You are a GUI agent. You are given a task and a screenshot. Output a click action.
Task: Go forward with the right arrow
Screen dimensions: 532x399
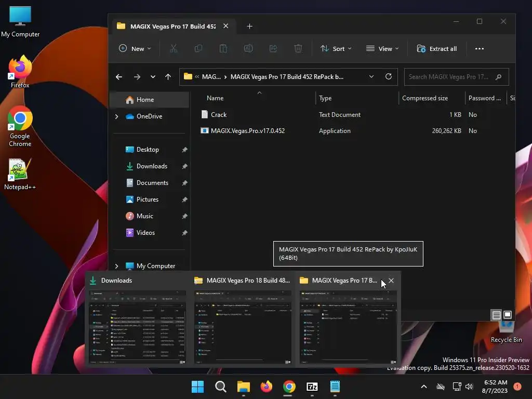click(137, 77)
